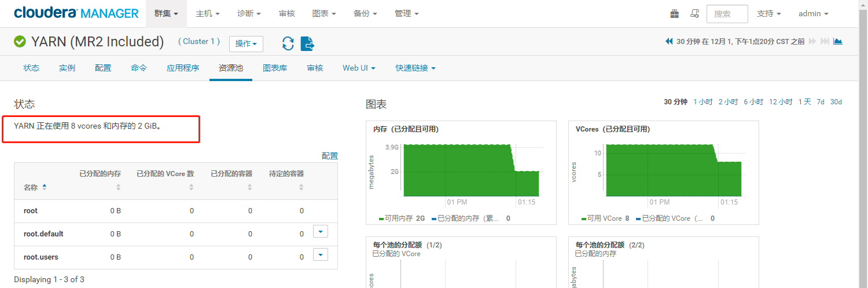
Task: Click the 每个池的分配额 (1/2) chart title
Action: click(407, 245)
